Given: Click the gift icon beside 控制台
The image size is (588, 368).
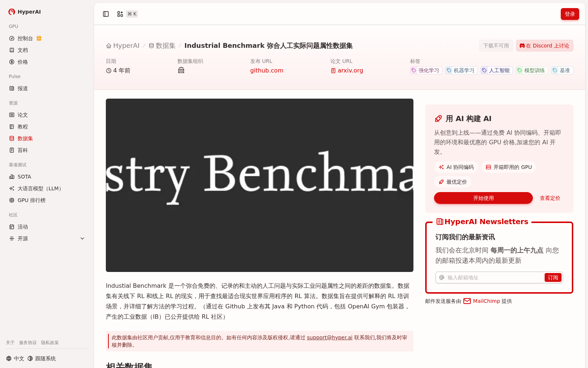Looking at the screenshot, I should tap(39, 38).
